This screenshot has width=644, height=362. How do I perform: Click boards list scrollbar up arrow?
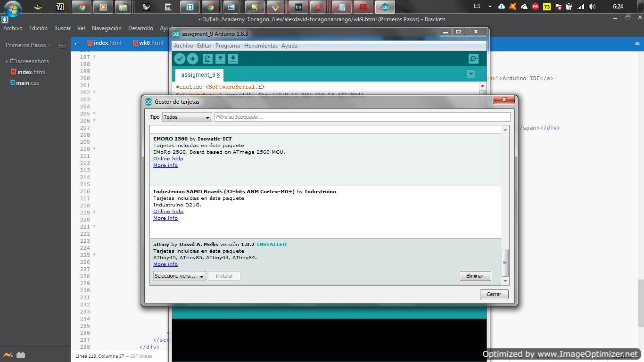click(505, 130)
